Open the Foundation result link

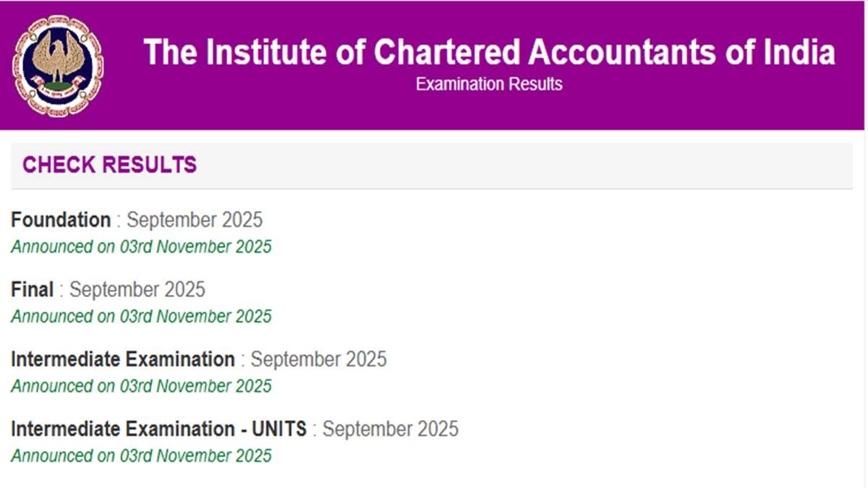pos(61,220)
